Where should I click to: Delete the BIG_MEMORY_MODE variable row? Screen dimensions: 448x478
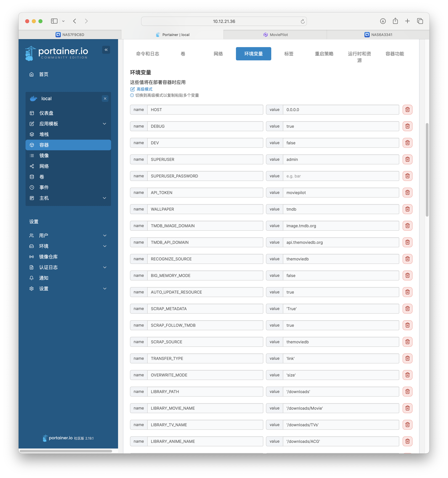click(x=407, y=275)
